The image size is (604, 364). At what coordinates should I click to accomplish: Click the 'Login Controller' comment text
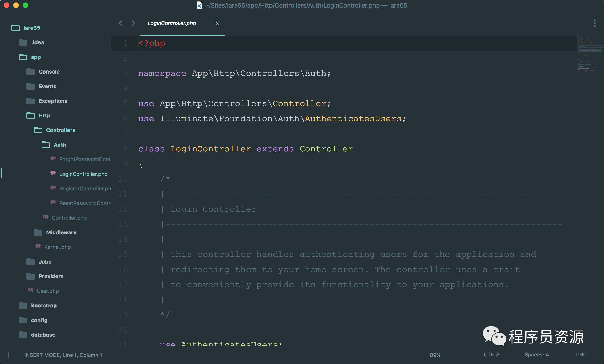pyautogui.click(x=213, y=209)
